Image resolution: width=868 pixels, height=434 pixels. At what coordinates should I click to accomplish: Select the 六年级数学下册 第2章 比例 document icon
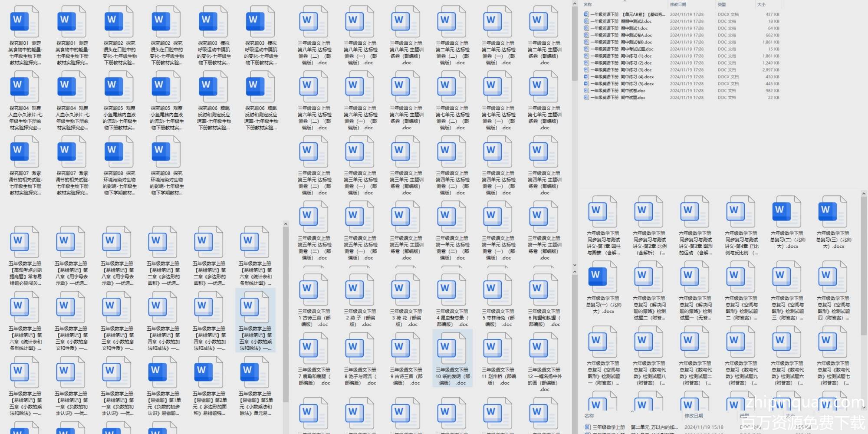point(649,212)
